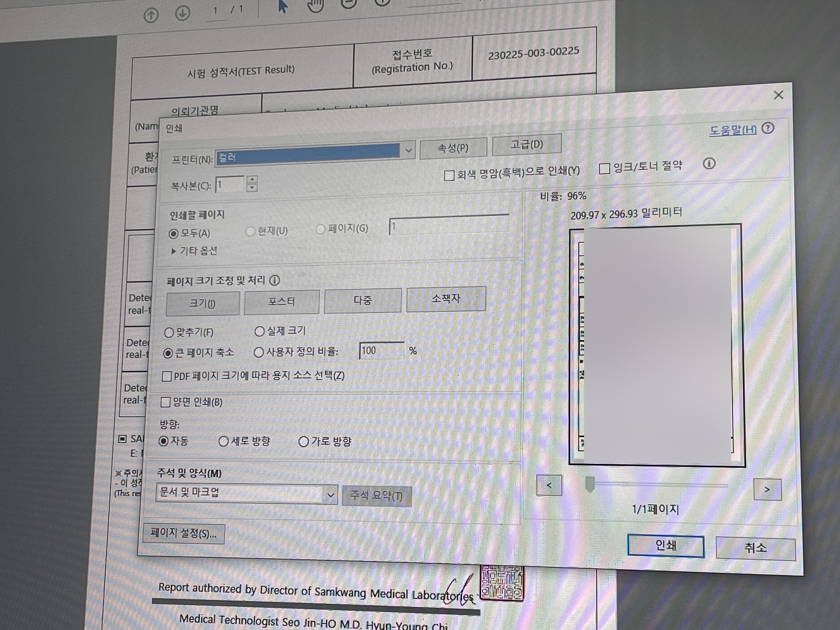
Task: Go to previous page with up arrow icon
Action: pyautogui.click(x=151, y=15)
